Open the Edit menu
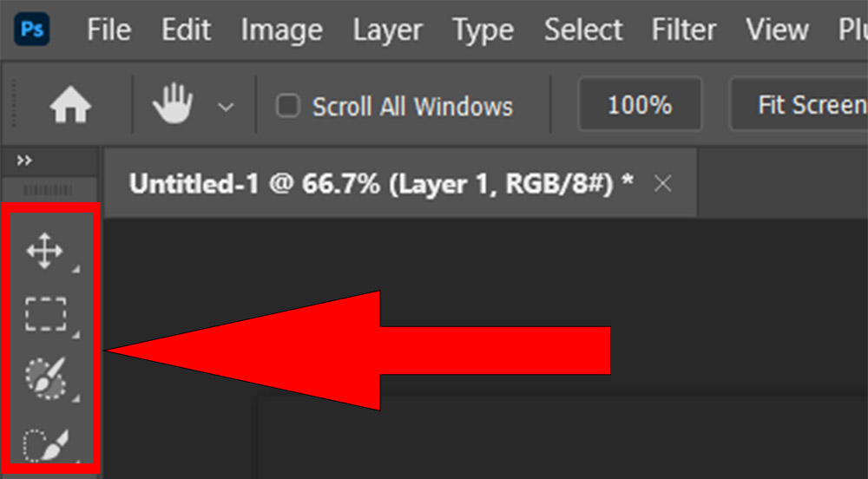This screenshot has width=868, height=479. (186, 30)
